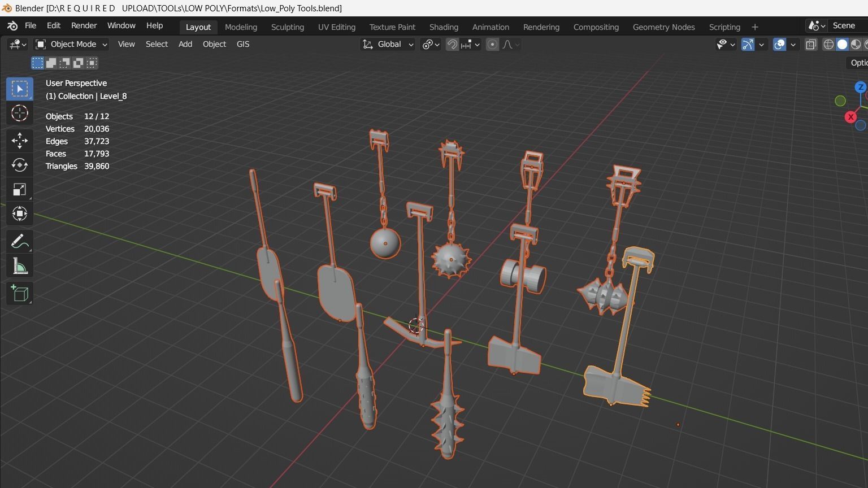
Task: Open the File menu
Action: (31, 26)
